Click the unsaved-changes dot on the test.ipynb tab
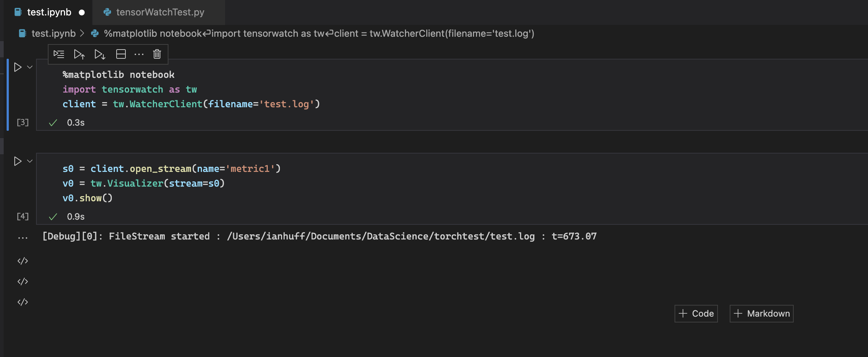The width and height of the screenshot is (868, 357). pos(81,12)
